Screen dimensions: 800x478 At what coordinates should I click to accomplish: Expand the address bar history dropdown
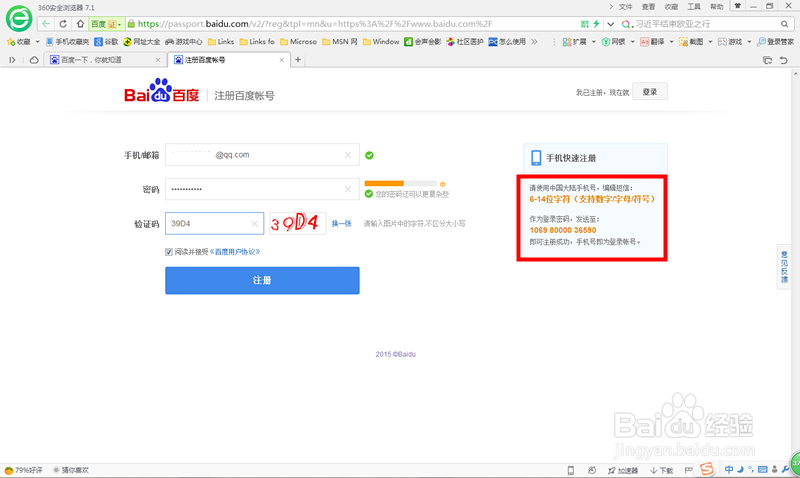click(x=610, y=24)
